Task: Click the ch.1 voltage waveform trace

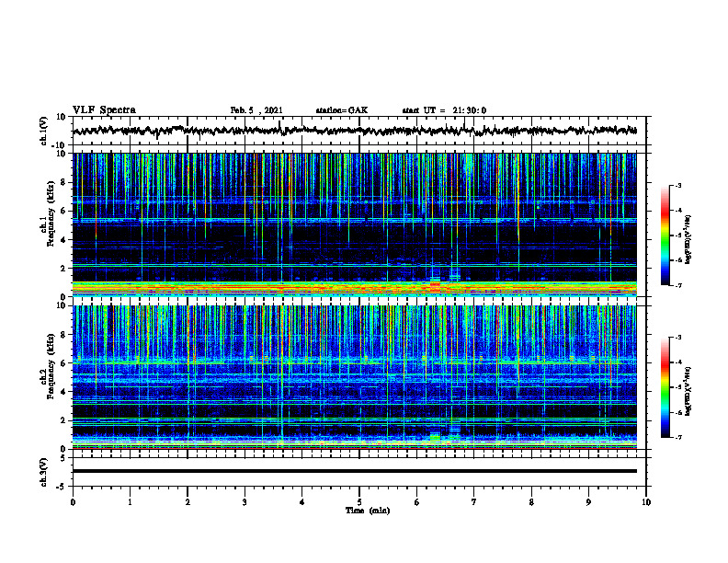Action: [355, 131]
